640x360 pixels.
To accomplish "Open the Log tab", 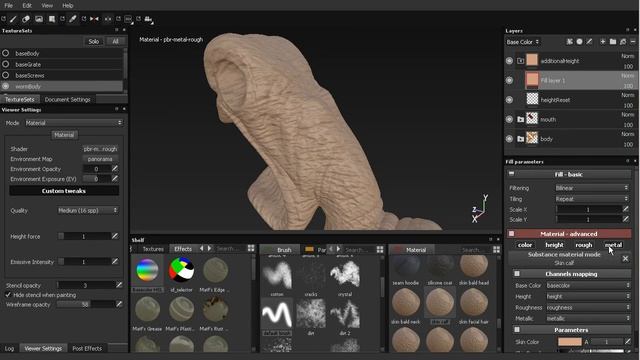I will tap(9, 348).
